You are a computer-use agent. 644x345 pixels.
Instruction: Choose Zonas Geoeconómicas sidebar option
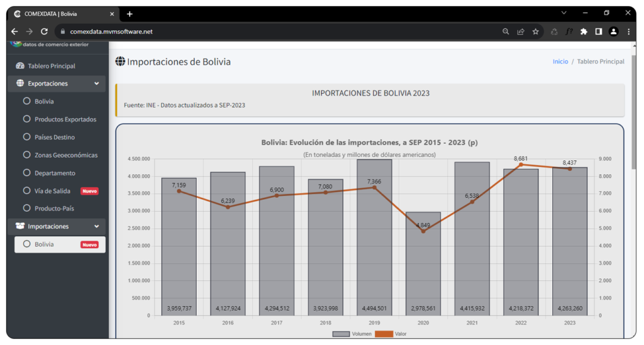point(65,155)
